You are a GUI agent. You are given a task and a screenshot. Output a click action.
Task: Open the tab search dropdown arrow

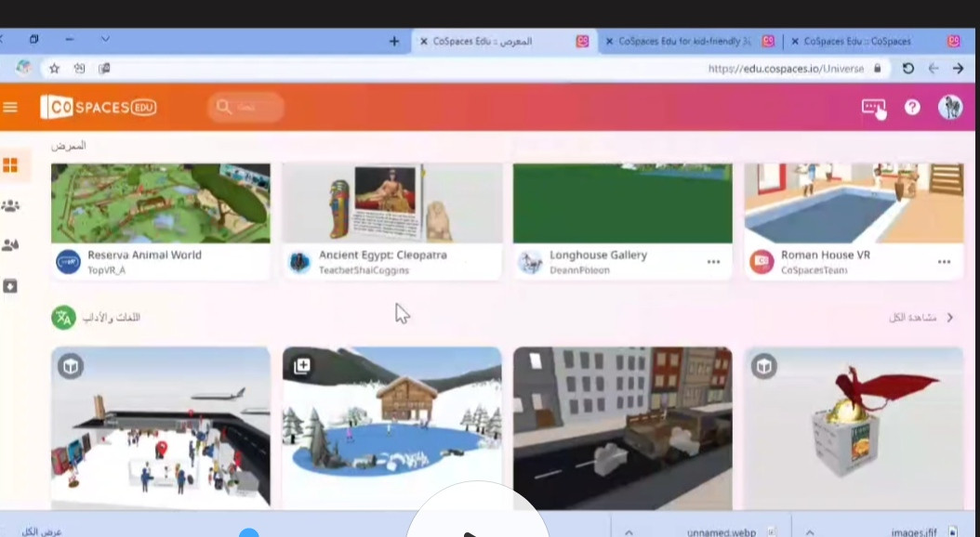[x=105, y=39]
